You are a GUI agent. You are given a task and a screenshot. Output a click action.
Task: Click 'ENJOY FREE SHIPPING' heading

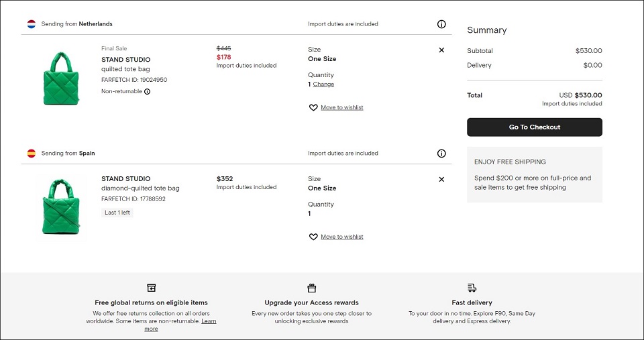click(x=510, y=162)
